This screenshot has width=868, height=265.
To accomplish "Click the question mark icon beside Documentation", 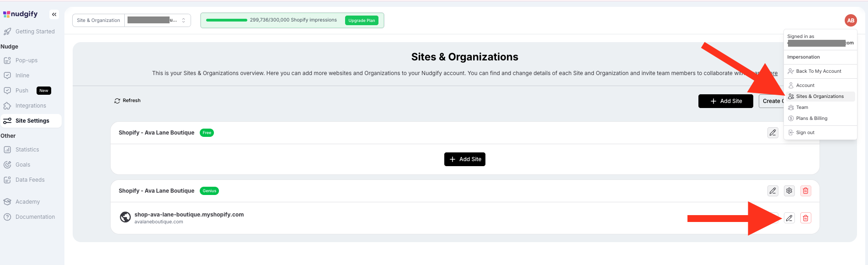I will coord(7,217).
